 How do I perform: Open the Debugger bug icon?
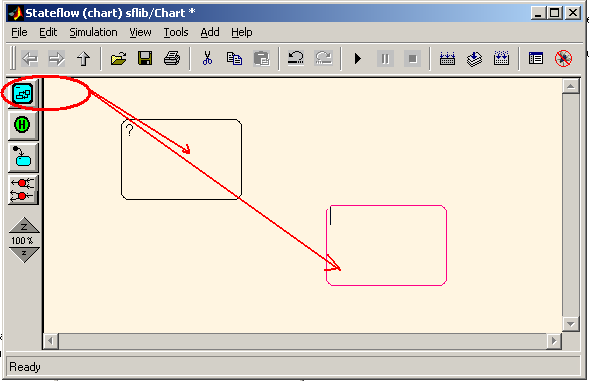point(563,59)
